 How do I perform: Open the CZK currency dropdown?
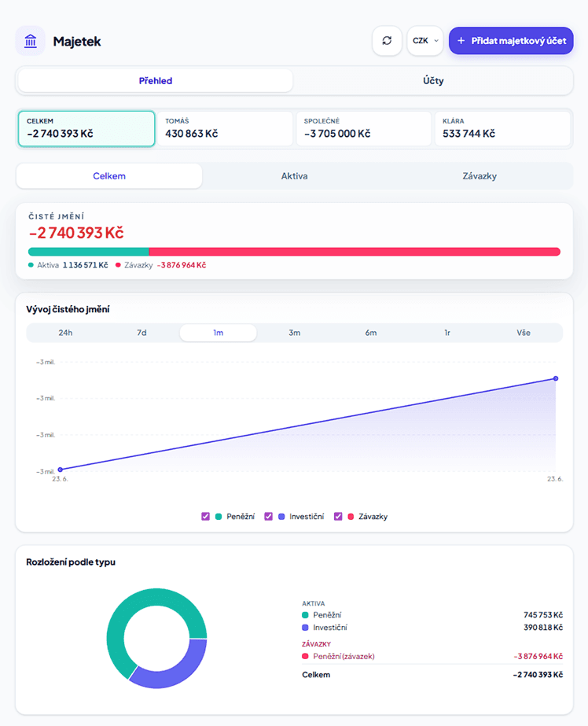425,41
